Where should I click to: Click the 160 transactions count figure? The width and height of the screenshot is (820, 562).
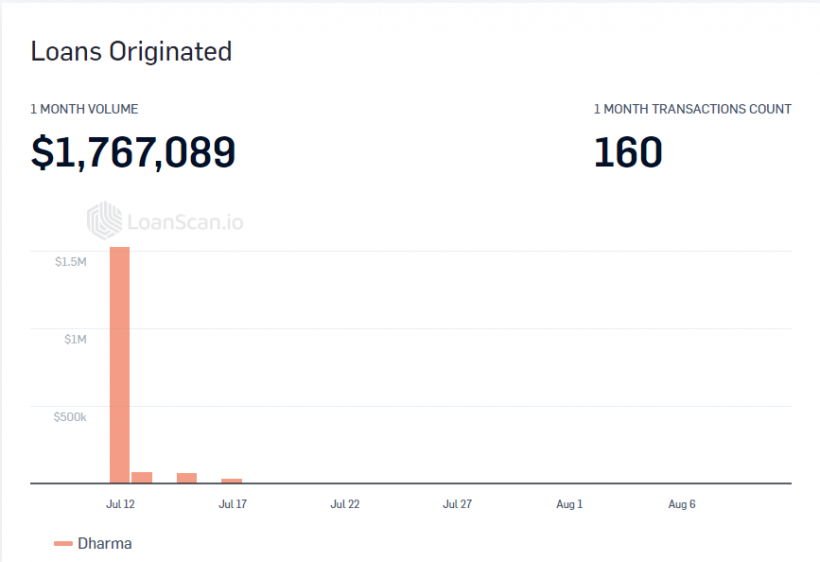[628, 152]
